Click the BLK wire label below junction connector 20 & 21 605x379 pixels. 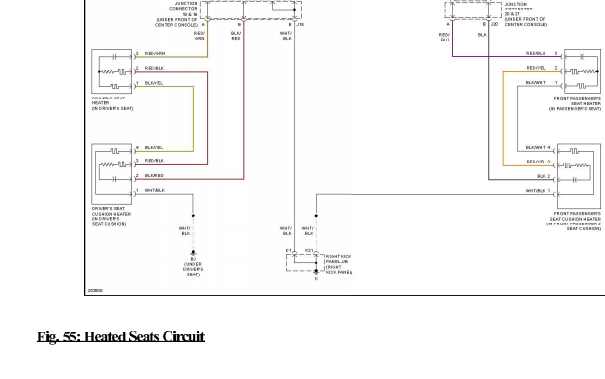[482, 35]
